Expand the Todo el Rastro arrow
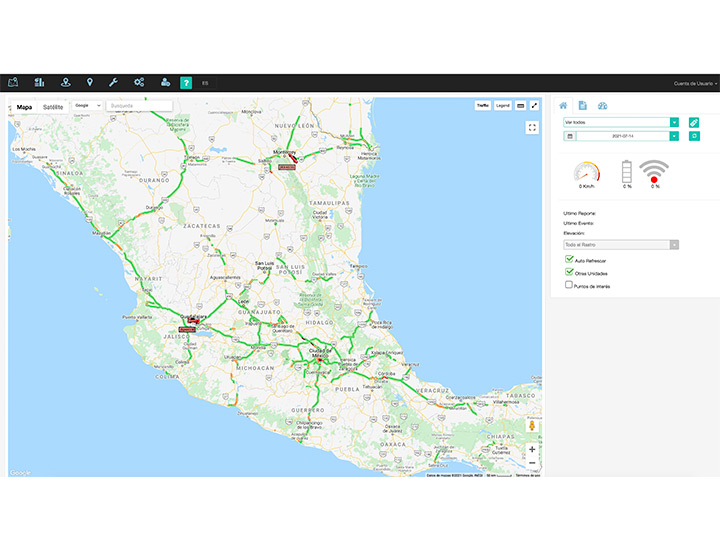The height and width of the screenshot is (550, 720). pos(674,245)
